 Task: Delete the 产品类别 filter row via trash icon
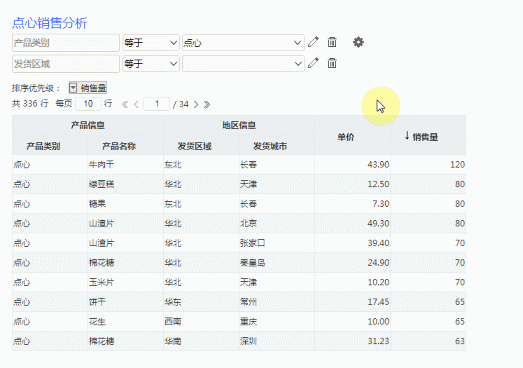(x=332, y=42)
